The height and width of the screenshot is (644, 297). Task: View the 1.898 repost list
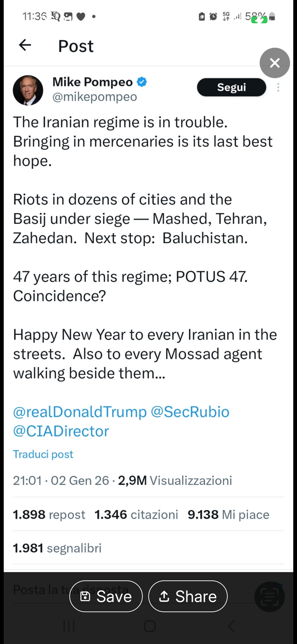click(x=49, y=515)
